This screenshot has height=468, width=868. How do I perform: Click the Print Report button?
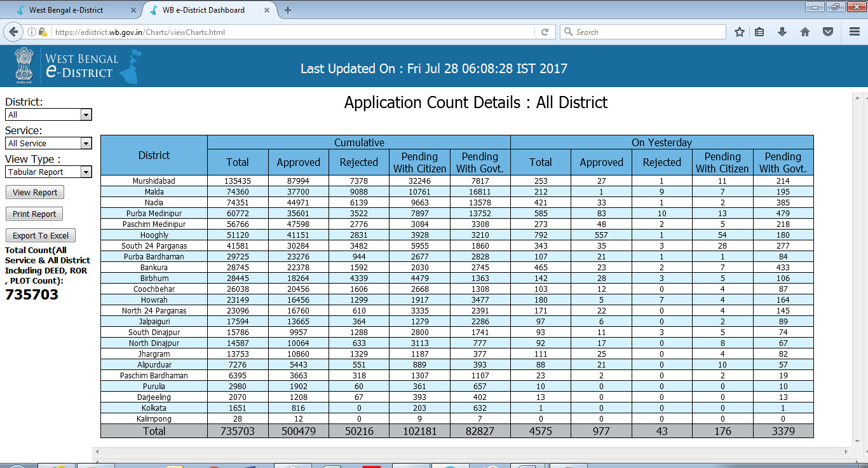[34, 214]
